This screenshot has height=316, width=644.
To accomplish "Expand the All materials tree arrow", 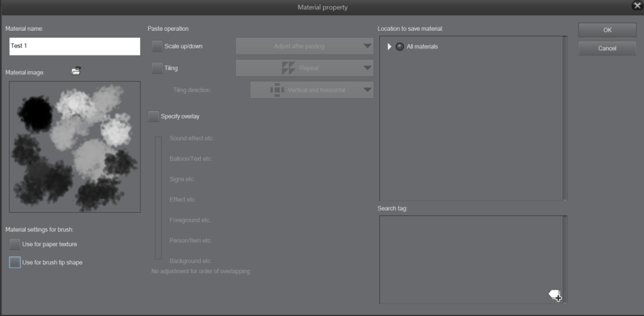I will [x=390, y=47].
